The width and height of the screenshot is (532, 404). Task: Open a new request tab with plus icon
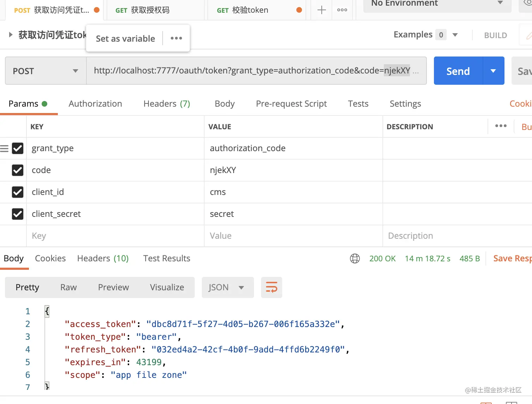pos(321,10)
